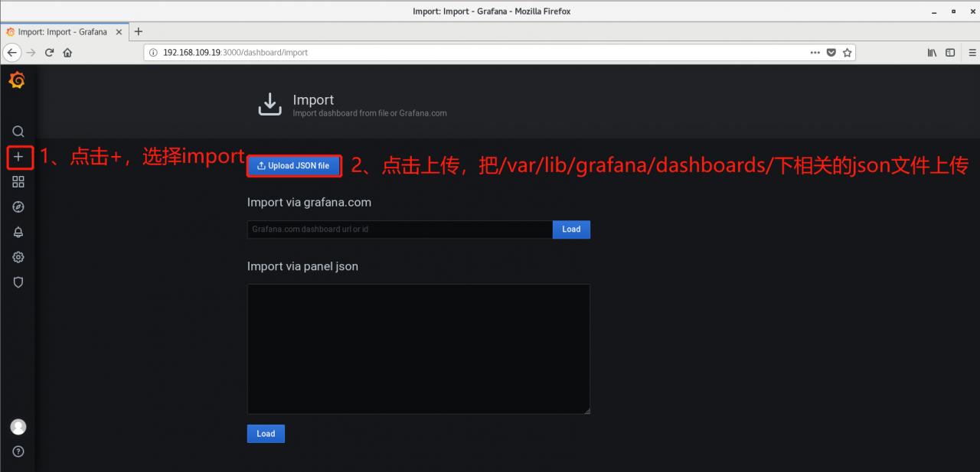Save page to Pocket icon
This screenshot has height=472, width=980.
[x=831, y=53]
